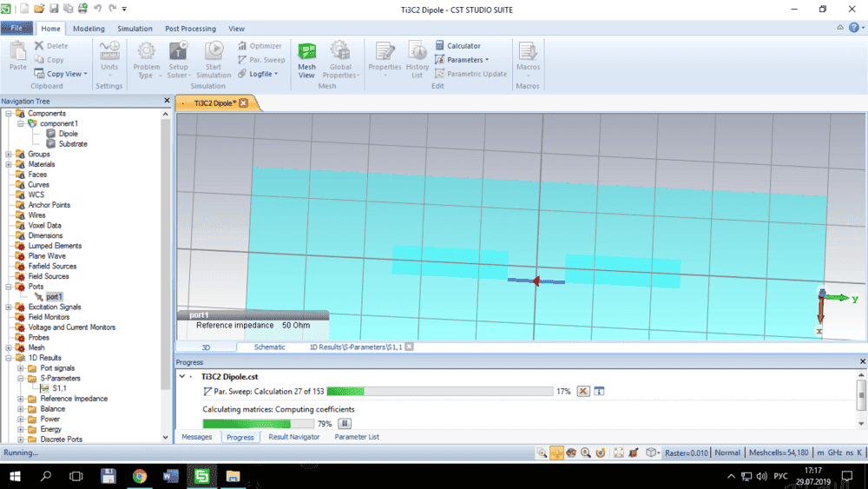
Task: Expand the Excitation Signals tree node
Action: (9, 307)
